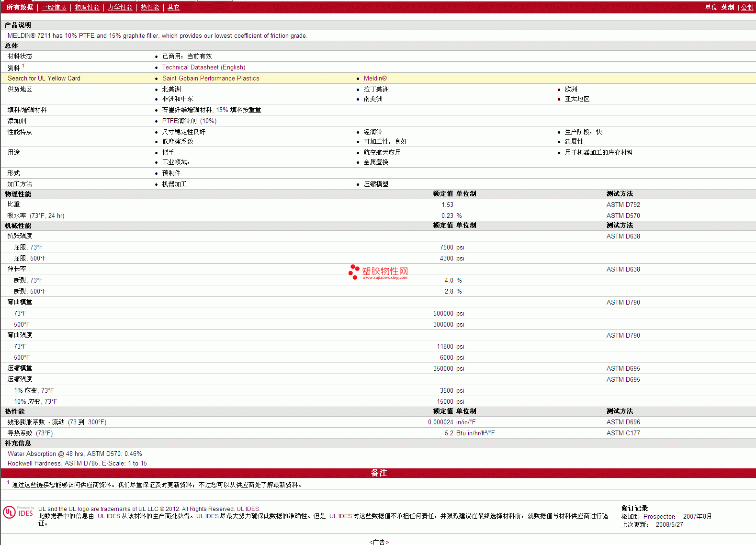Click the 上次更新 2008/5/27 date
This screenshot has height=545, width=756.
click(x=652, y=525)
